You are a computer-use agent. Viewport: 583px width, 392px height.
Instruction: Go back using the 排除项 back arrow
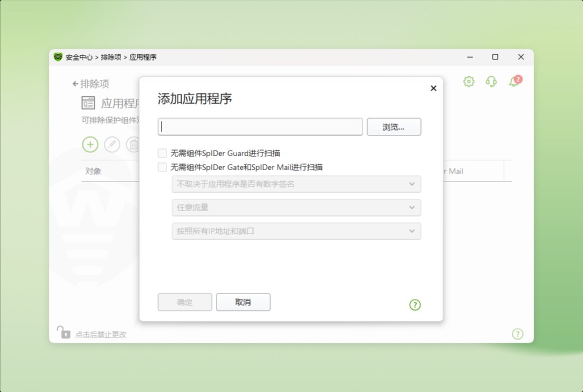click(75, 83)
